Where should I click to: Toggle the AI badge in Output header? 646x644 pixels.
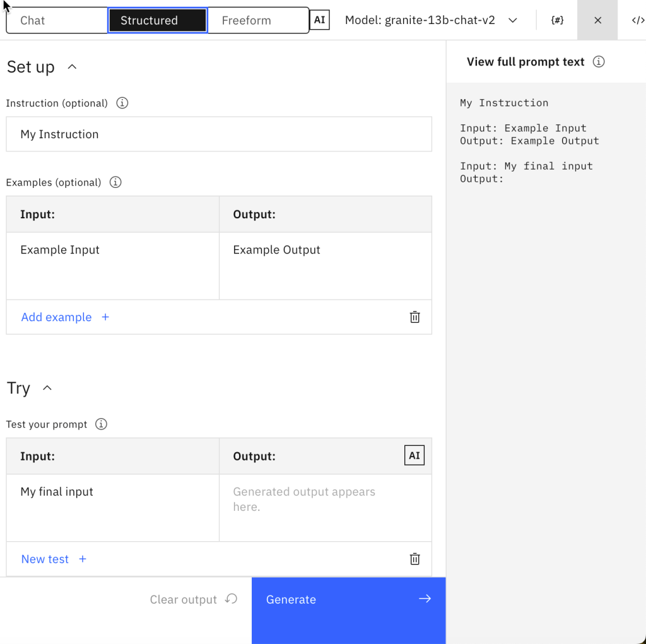point(414,455)
